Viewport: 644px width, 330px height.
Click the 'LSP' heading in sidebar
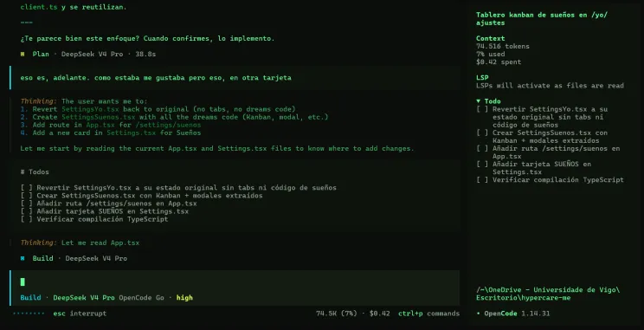tap(482, 78)
